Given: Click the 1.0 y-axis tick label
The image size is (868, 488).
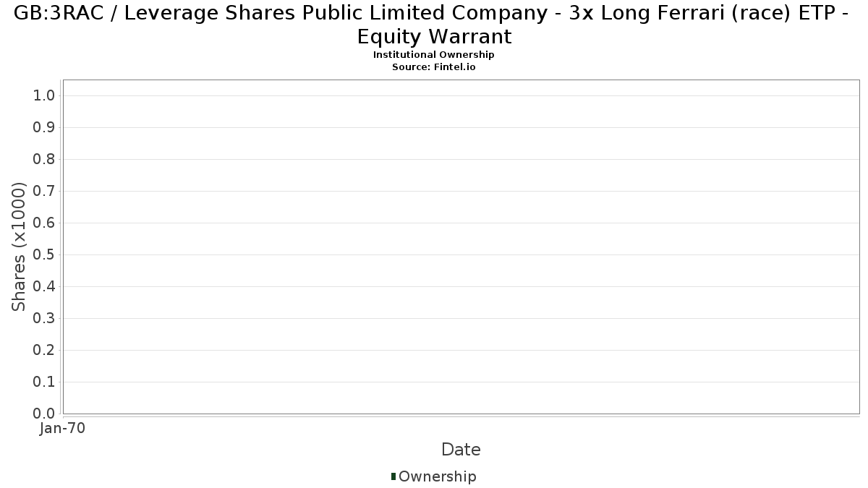Looking at the screenshot, I should coord(44,96).
